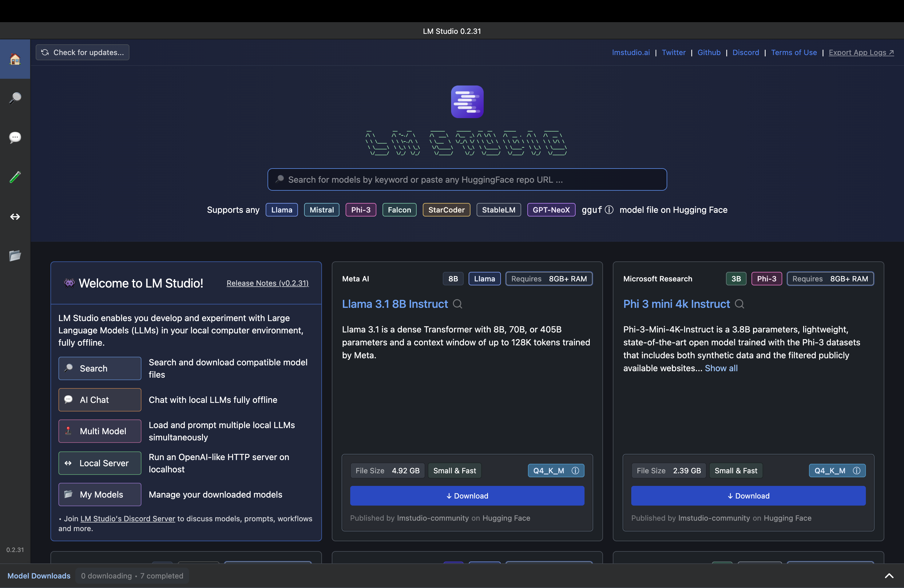This screenshot has width=904, height=588.
Task: Click '0 downloading · 7 completed' status
Action: 132,576
